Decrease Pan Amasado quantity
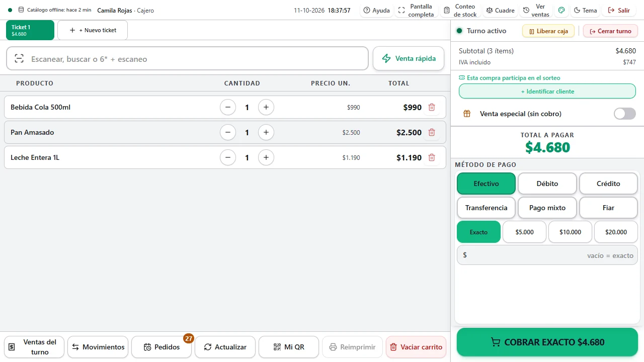The image size is (644, 362). [228, 132]
